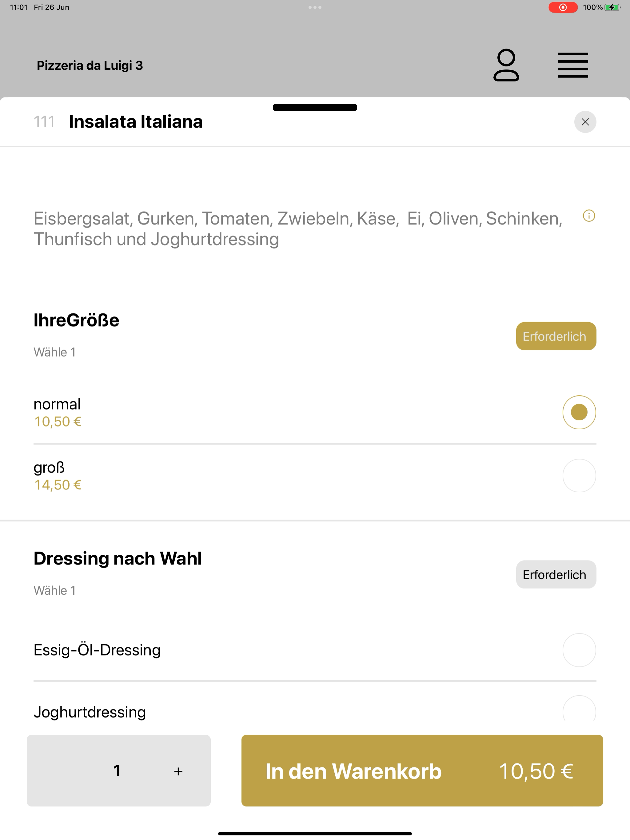
Task: Choose Essig-Öl-Dressing radio option
Action: point(579,650)
